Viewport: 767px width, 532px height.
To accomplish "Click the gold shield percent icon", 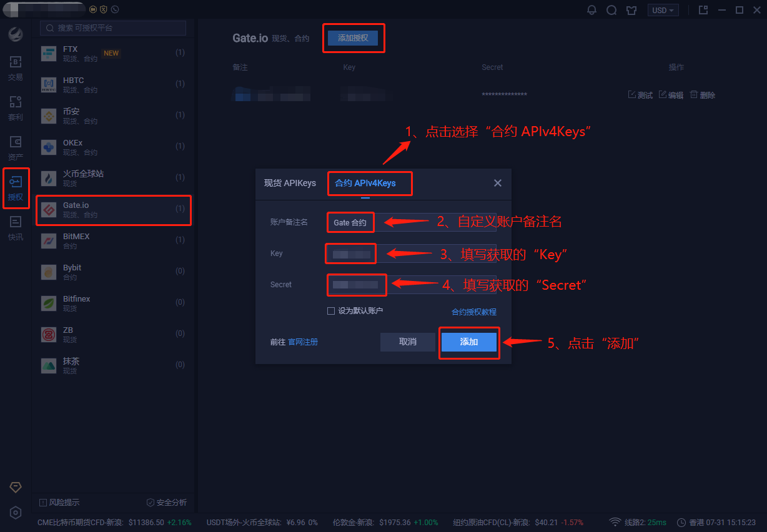I will (x=104, y=9).
